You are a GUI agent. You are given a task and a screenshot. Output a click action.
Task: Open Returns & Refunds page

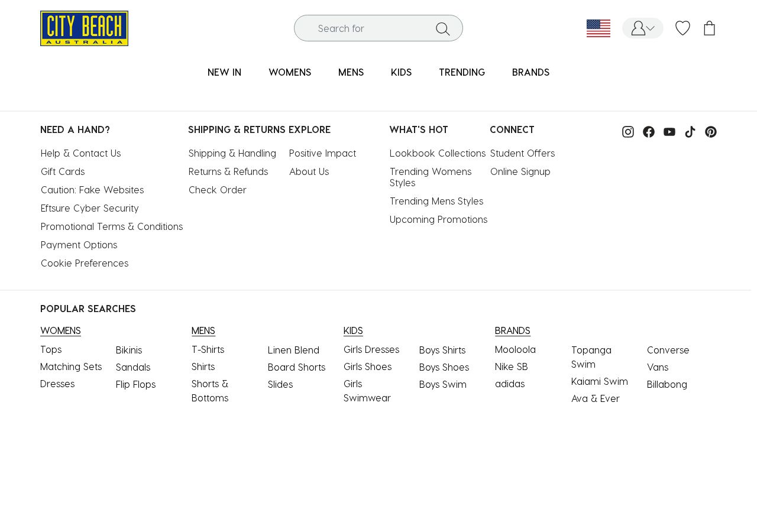coord(228,171)
